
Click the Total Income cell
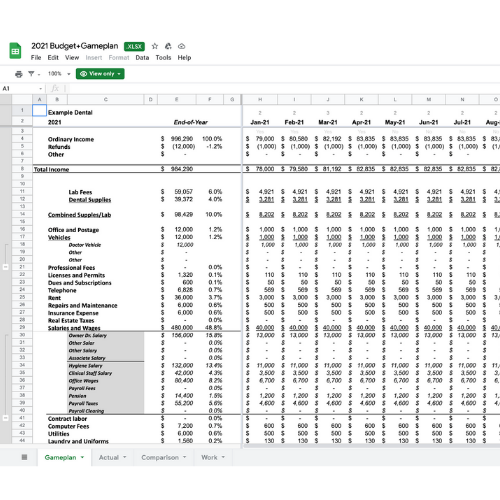(51, 169)
